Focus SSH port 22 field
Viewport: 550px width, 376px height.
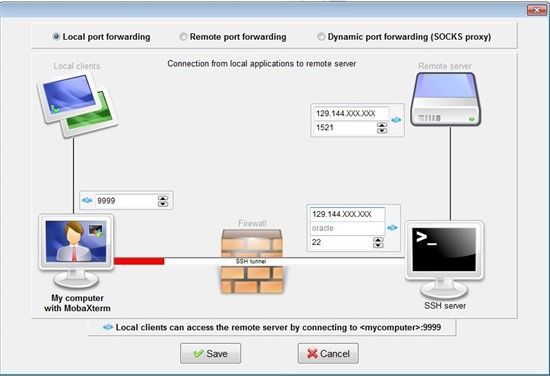point(341,242)
